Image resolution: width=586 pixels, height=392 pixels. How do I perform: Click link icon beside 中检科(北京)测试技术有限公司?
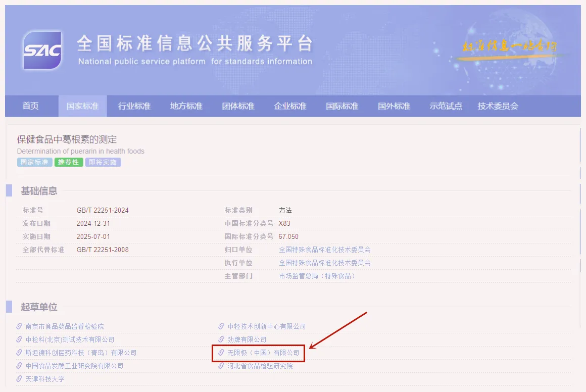[x=19, y=339]
